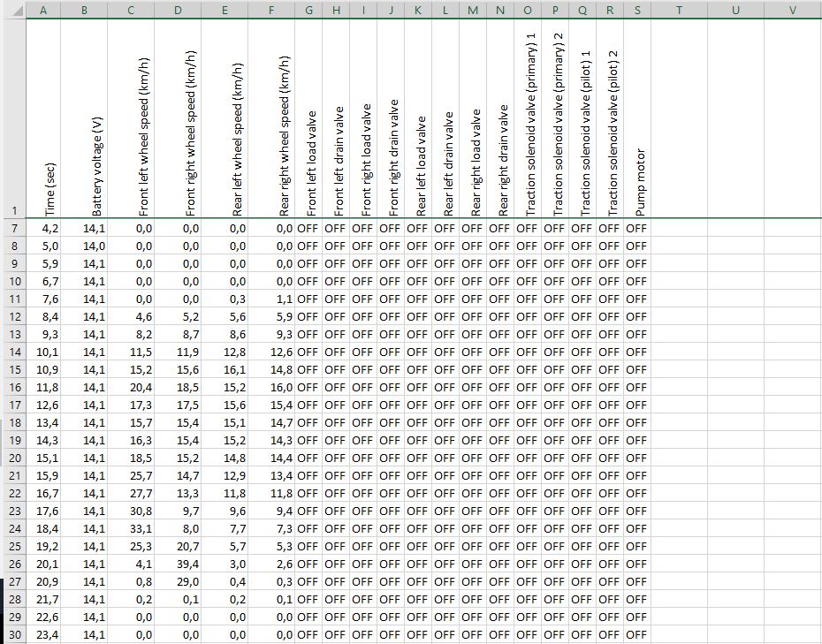Select front left speed cell 33,1

point(131,529)
